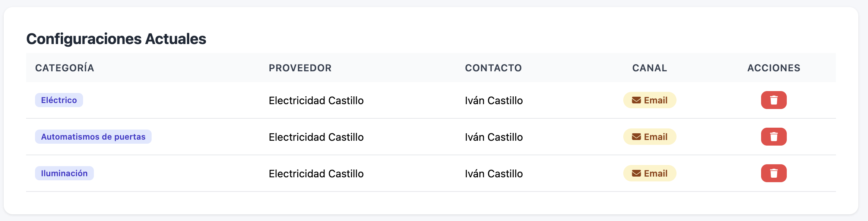Open the Canal column header

click(x=649, y=68)
